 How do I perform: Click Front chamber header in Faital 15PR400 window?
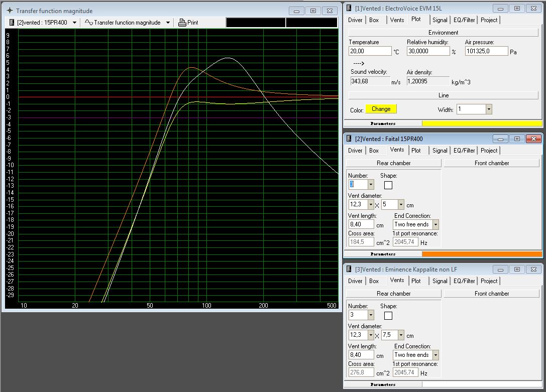pos(492,163)
